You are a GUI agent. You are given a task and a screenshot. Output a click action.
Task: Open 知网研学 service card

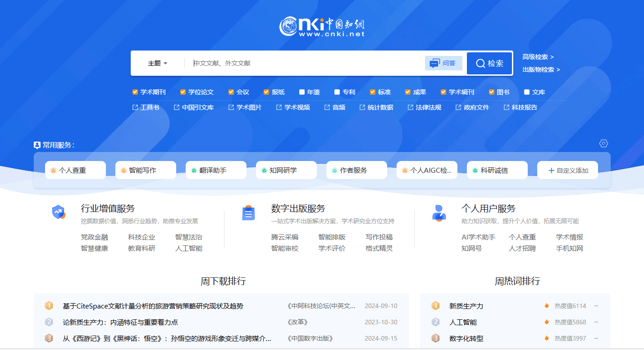tap(286, 170)
